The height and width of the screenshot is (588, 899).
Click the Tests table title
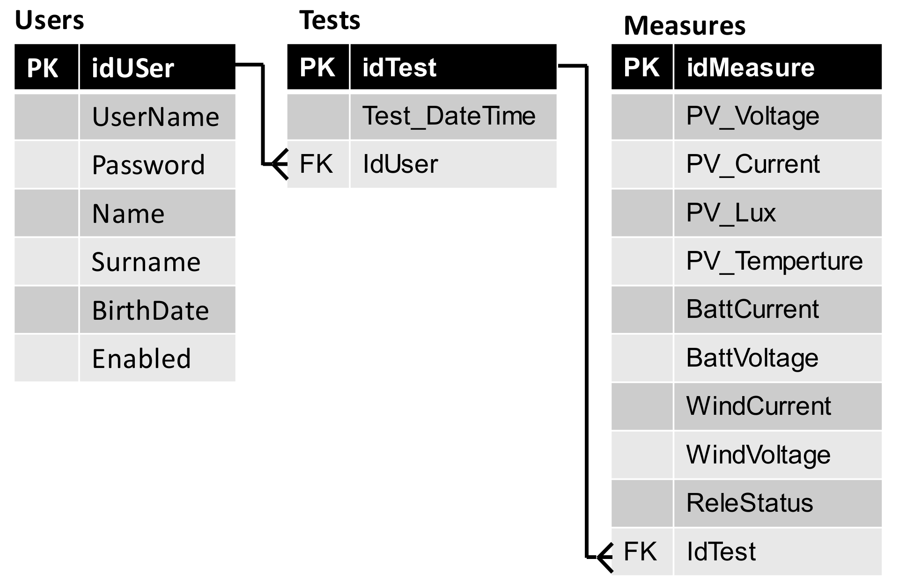330,20
